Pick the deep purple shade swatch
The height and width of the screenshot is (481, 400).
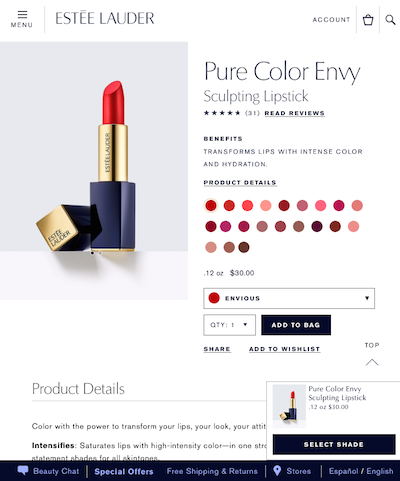317,227
